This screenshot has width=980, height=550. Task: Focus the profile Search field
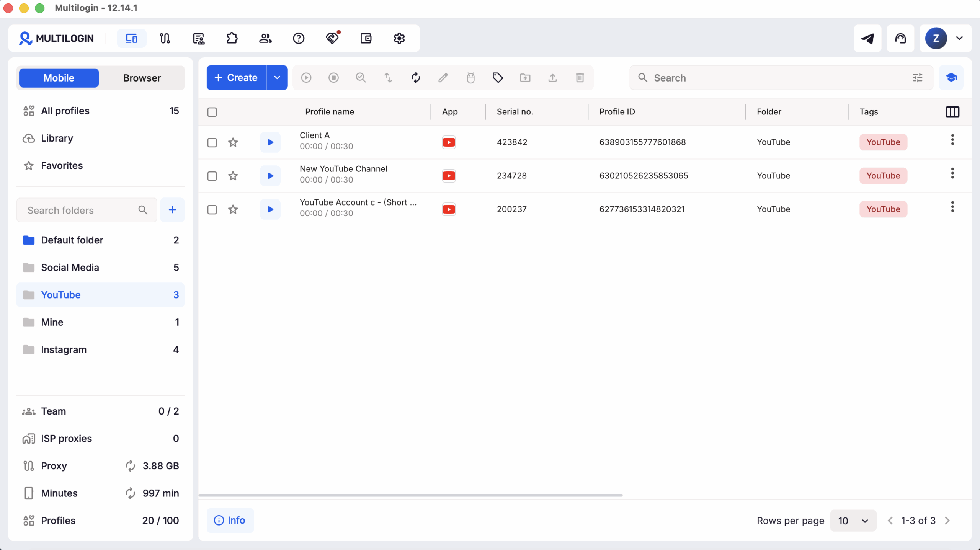pyautogui.click(x=781, y=78)
